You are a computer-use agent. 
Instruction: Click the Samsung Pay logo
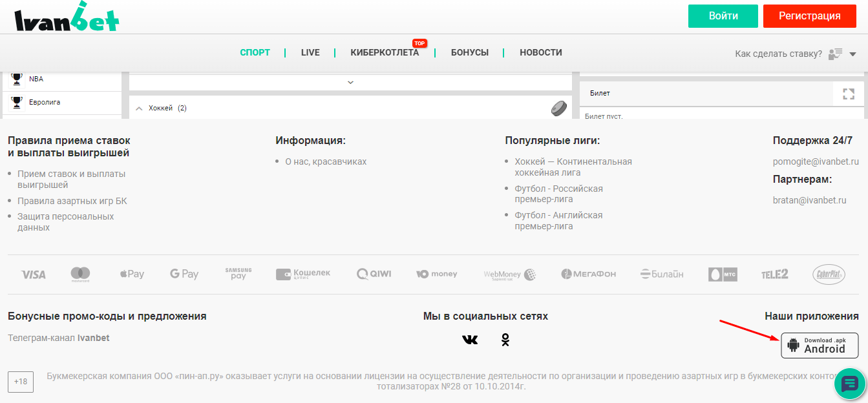tap(238, 274)
